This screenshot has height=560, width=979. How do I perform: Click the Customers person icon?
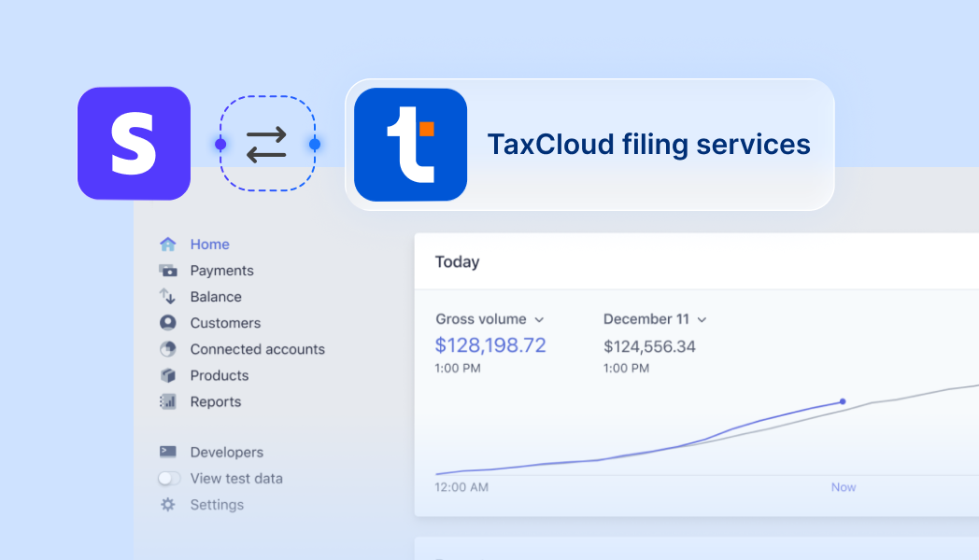pos(167,322)
